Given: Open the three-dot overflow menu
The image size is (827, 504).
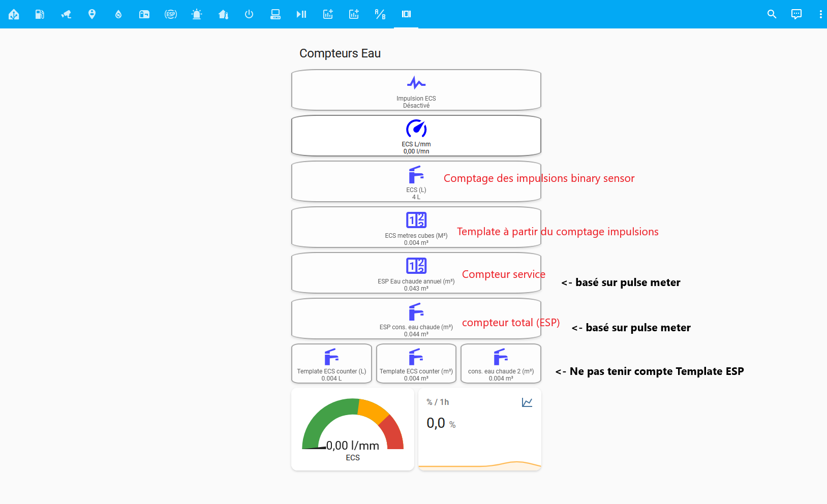Looking at the screenshot, I should click(x=820, y=14).
